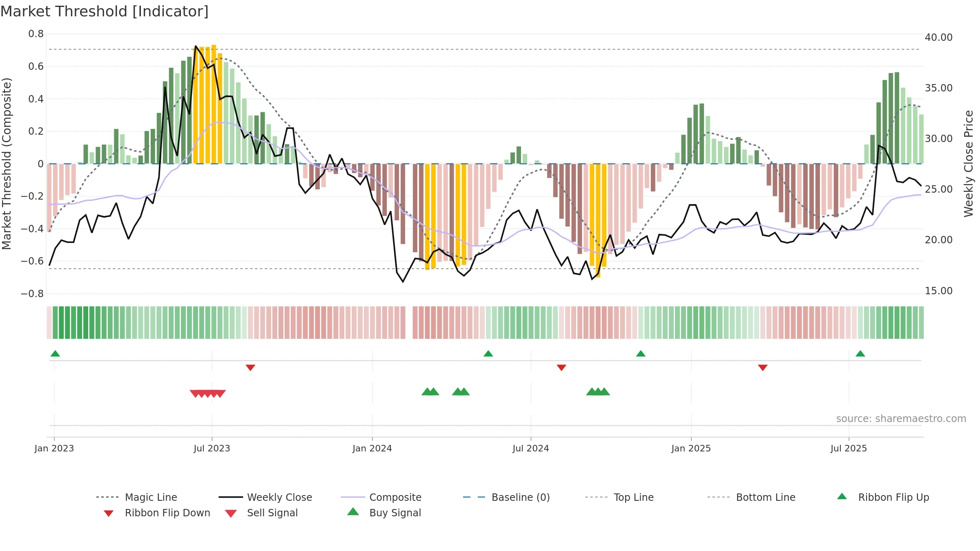Click the −0.2 composite axis label
Viewport: 980px width, 551px height.
pyautogui.click(x=32, y=196)
